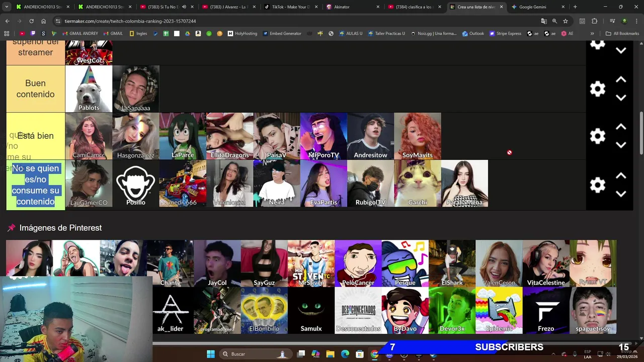The image size is (644, 362).
Task: Select the SoyMayits tile
Action: pyautogui.click(x=418, y=136)
